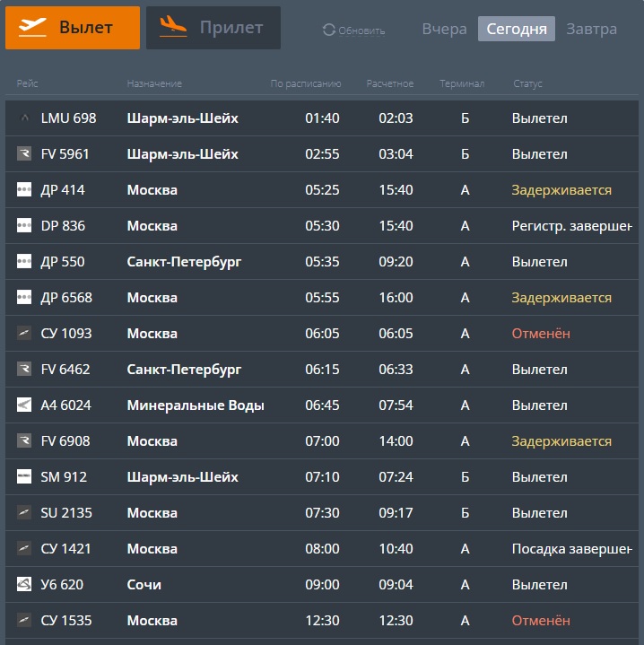644x645 pixels.
Task: Click the refresh arrows icon beside Обновить
Action: pos(329,30)
